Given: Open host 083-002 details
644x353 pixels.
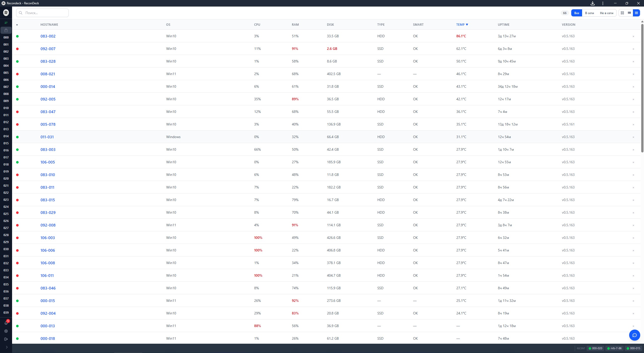Looking at the screenshot, I should click(x=48, y=36).
